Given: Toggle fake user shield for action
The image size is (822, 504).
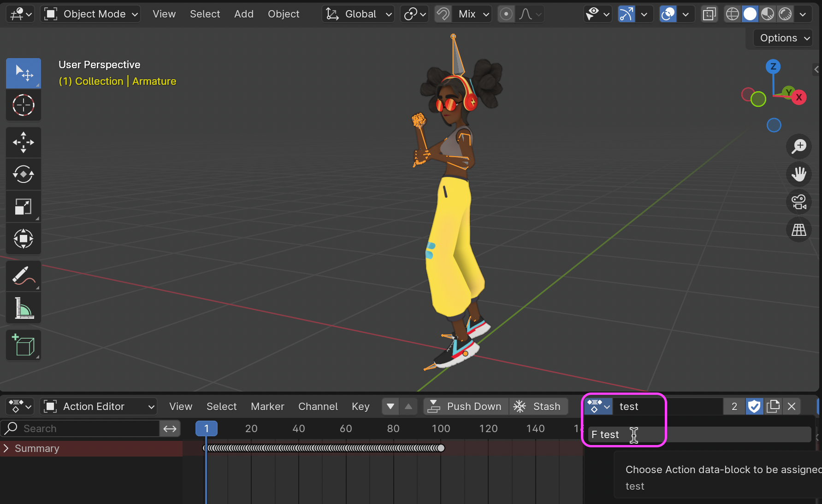Looking at the screenshot, I should (x=754, y=406).
